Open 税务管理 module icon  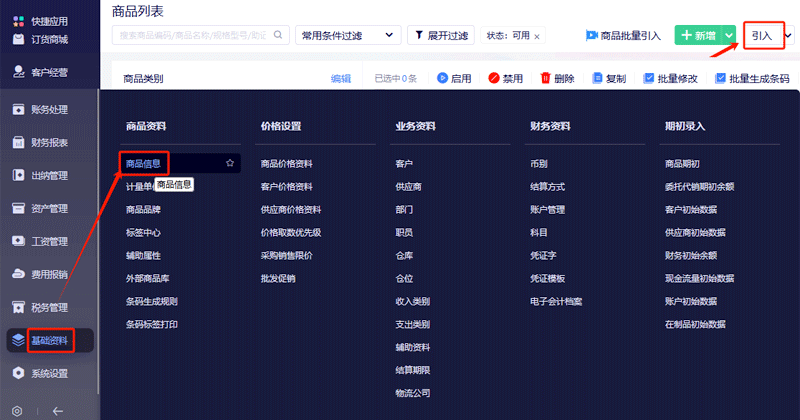point(18,307)
